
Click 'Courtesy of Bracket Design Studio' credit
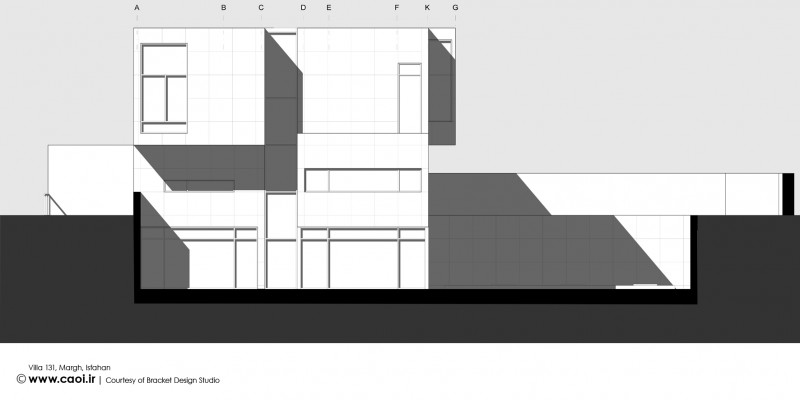coord(163,380)
